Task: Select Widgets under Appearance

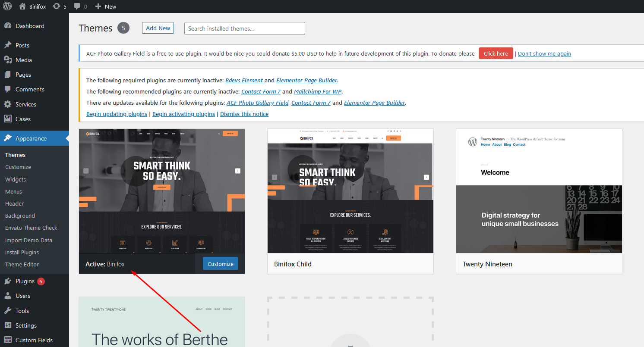Action: [x=16, y=179]
